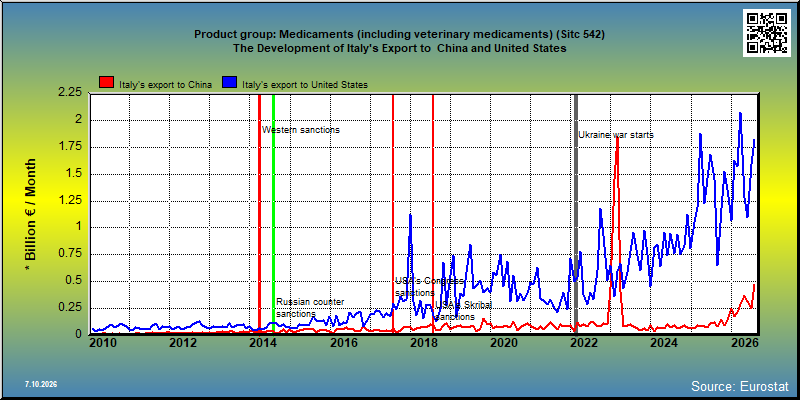Click the chart title line starting "Product group: Medicaments"
This screenshot has width=800, height=400.
399,35
